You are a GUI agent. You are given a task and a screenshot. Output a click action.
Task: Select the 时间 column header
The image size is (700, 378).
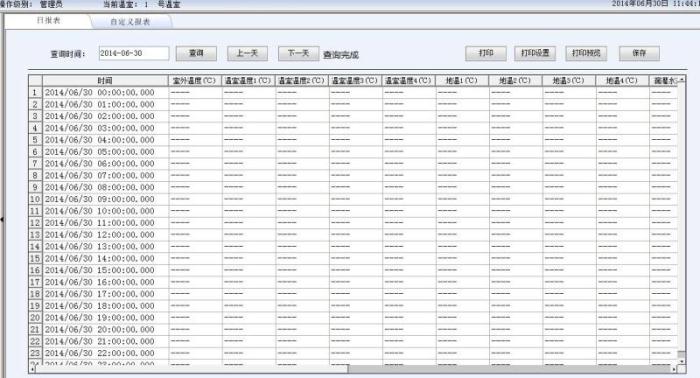point(105,81)
